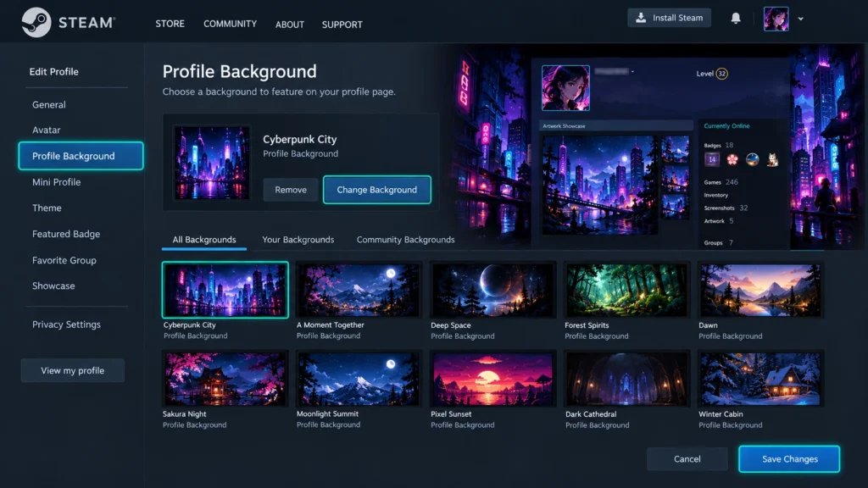The image size is (868, 488).
Task: Open Privacy Settings
Action: click(x=66, y=324)
